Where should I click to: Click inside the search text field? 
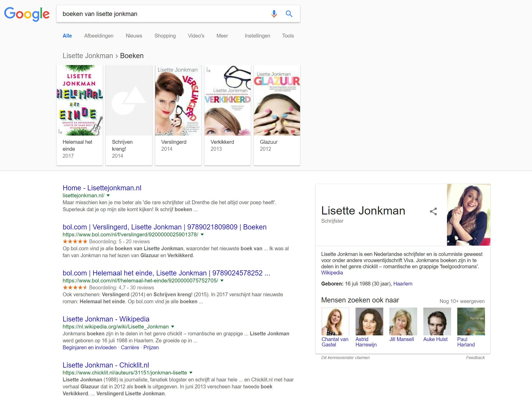(164, 14)
